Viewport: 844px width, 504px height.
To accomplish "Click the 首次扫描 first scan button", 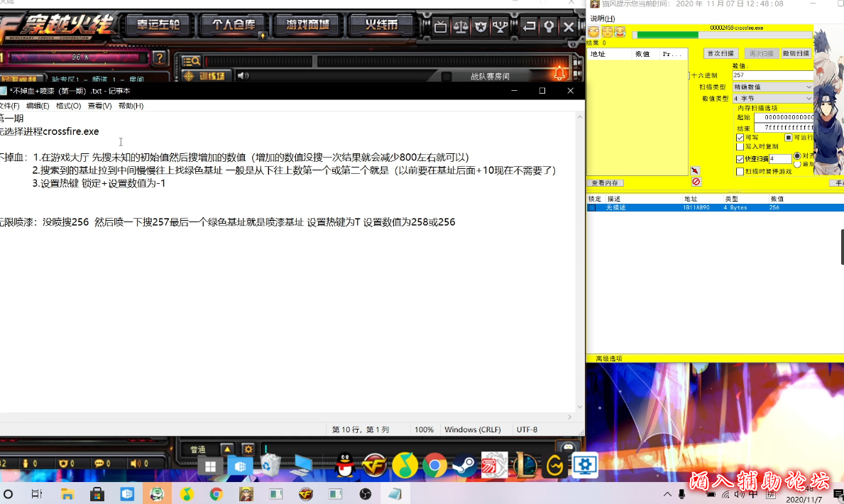I will click(721, 54).
